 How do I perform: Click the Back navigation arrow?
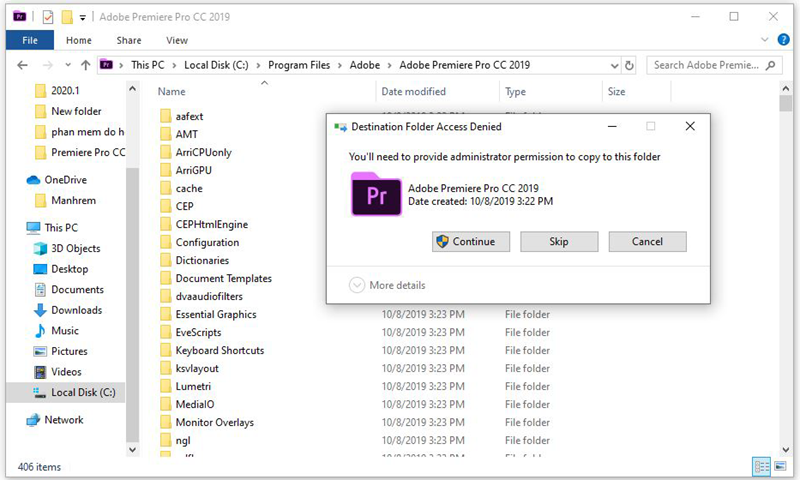21,65
